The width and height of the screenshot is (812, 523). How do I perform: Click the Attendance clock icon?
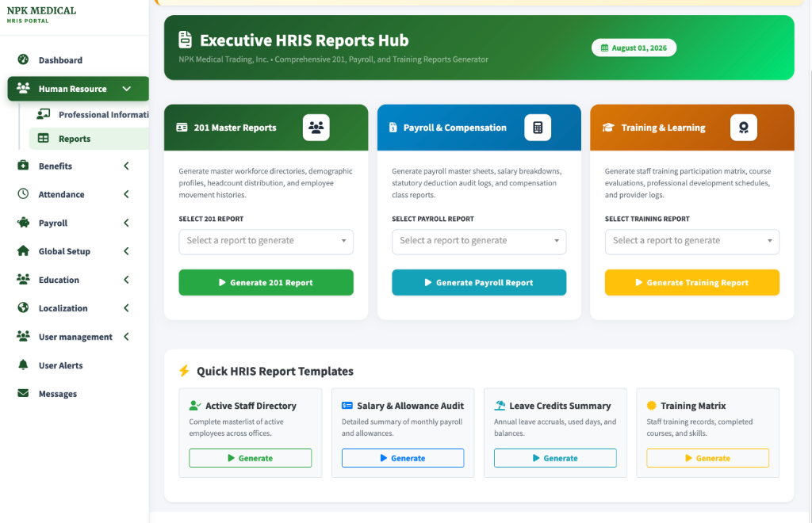(23, 194)
